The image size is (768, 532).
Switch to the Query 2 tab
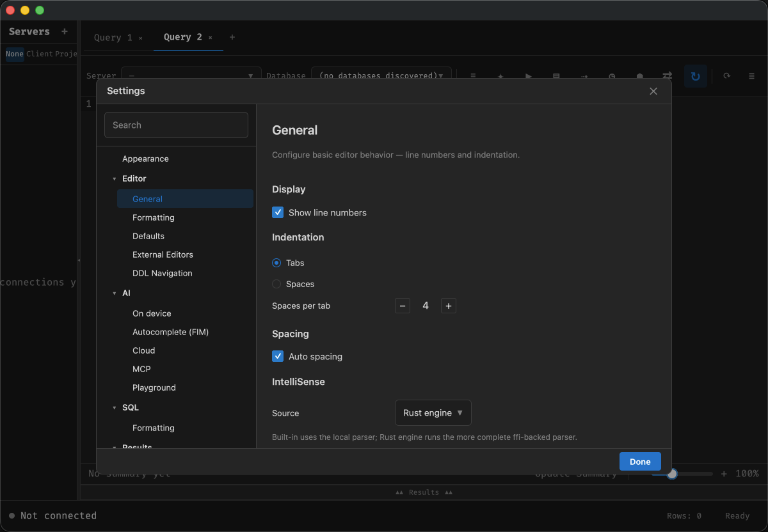(182, 37)
